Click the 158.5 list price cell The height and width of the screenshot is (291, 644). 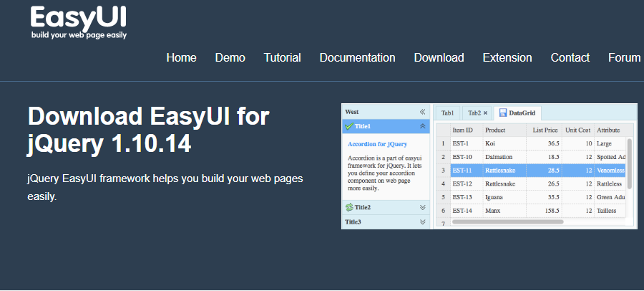[x=544, y=211]
